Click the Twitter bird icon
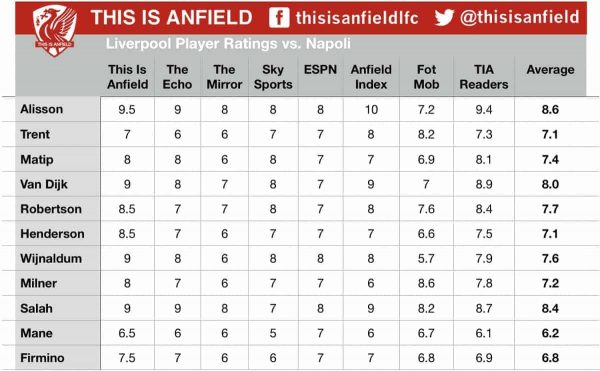Screen dimensions: 600x371 pos(444,17)
